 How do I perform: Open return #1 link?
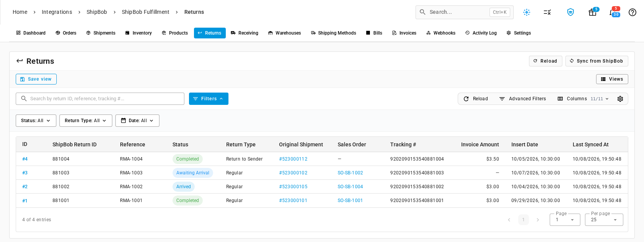[x=25, y=201]
